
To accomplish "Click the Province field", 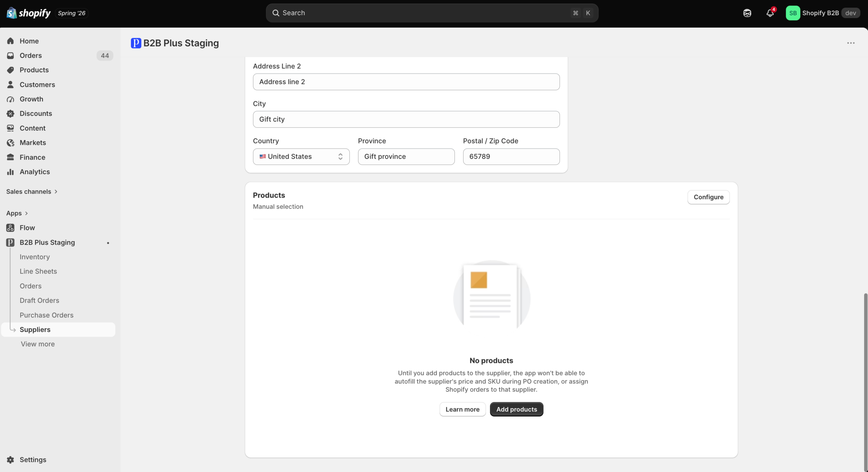I will (x=406, y=157).
